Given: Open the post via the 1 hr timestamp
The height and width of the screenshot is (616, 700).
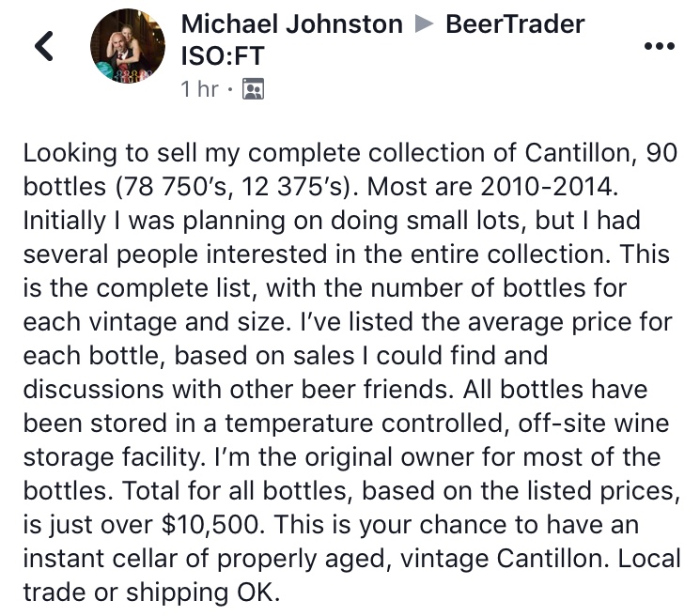Looking at the screenshot, I should [199, 89].
